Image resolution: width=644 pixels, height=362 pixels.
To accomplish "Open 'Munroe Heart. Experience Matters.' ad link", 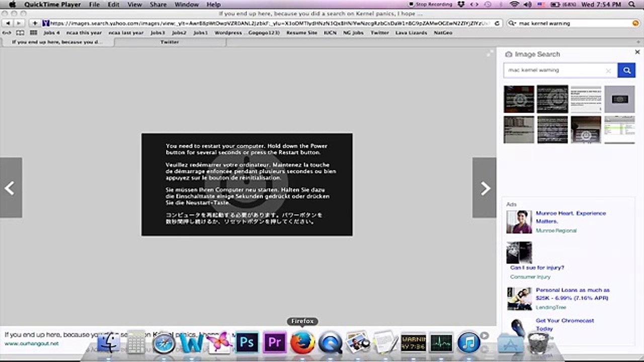I will 571,217.
